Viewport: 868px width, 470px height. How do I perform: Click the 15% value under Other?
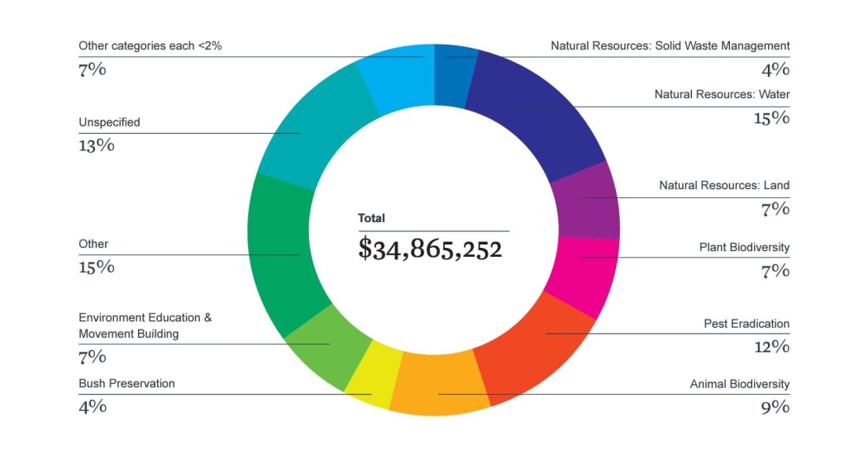tap(97, 267)
